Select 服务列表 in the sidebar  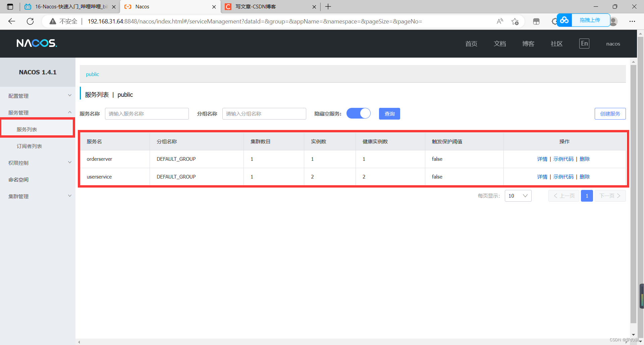[x=27, y=129]
